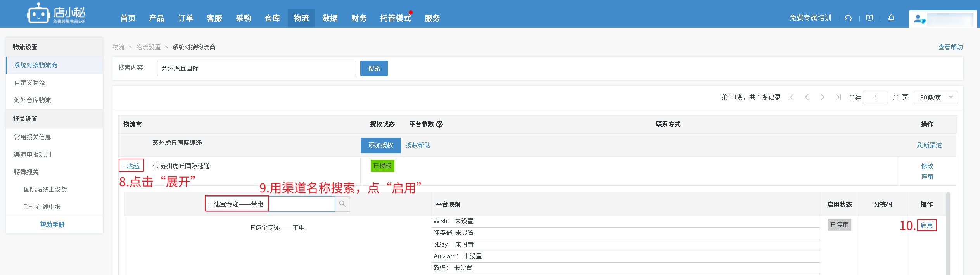Disable the carrier with 停用 link

[927, 177]
